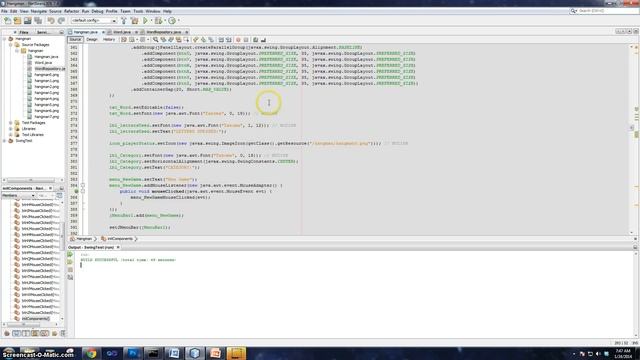Jump to Previous Bookmark icon
The image size is (640, 360).
196,40
